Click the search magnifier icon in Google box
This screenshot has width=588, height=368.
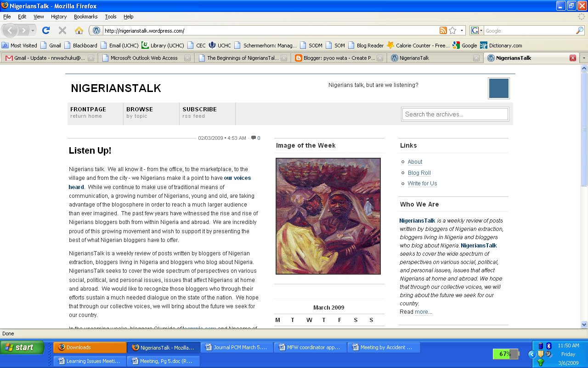(580, 30)
